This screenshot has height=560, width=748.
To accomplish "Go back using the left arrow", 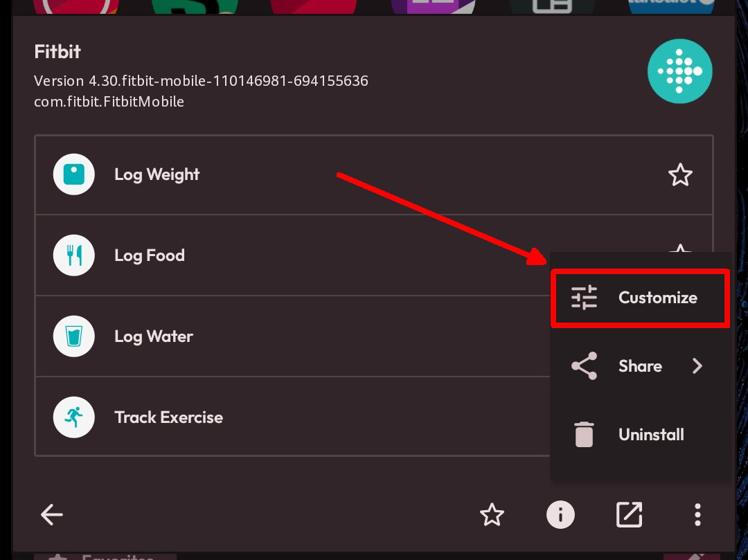I will pyautogui.click(x=52, y=514).
